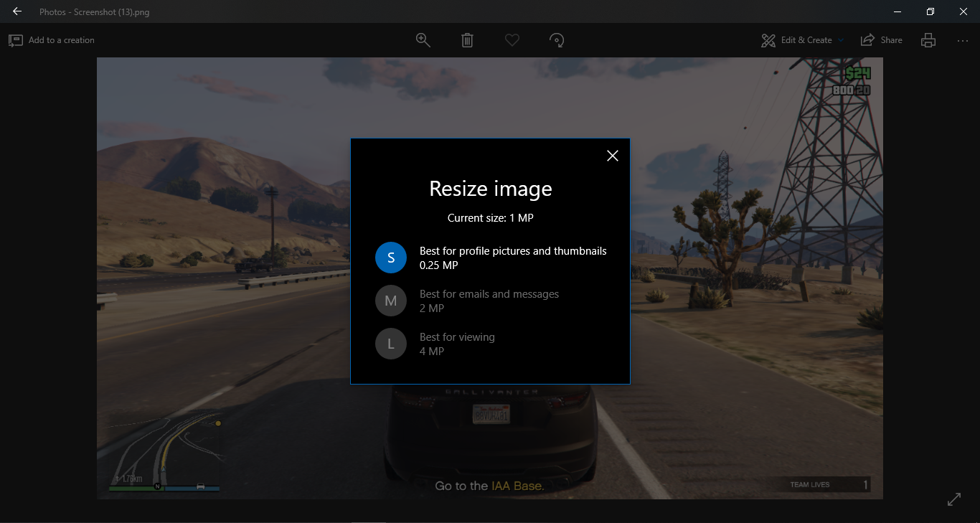Image resolution: width=980 pixels, height=523 pixels.
Task: Restore down the Photos window
Action: 930,11
